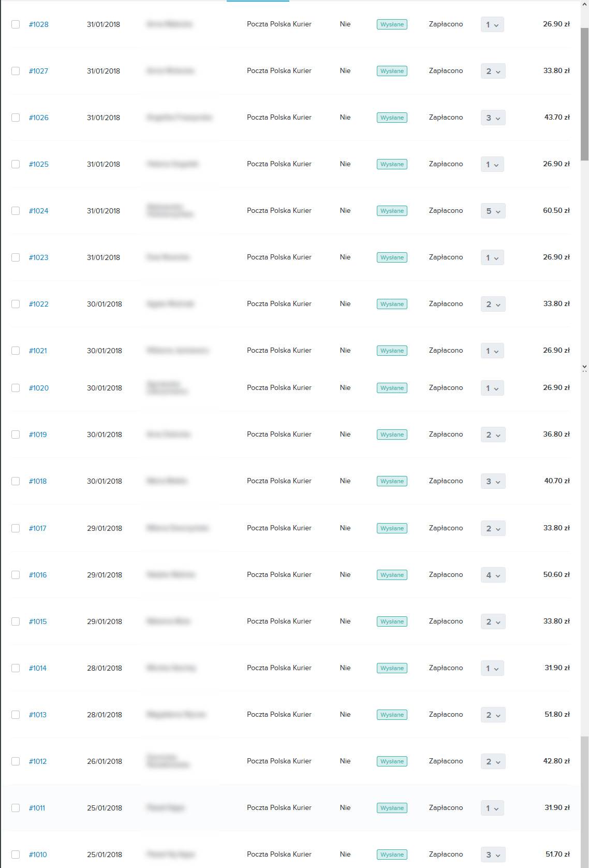View order #1013 via its number
Viewport: 589px width, 868px height.
point(38,715)
